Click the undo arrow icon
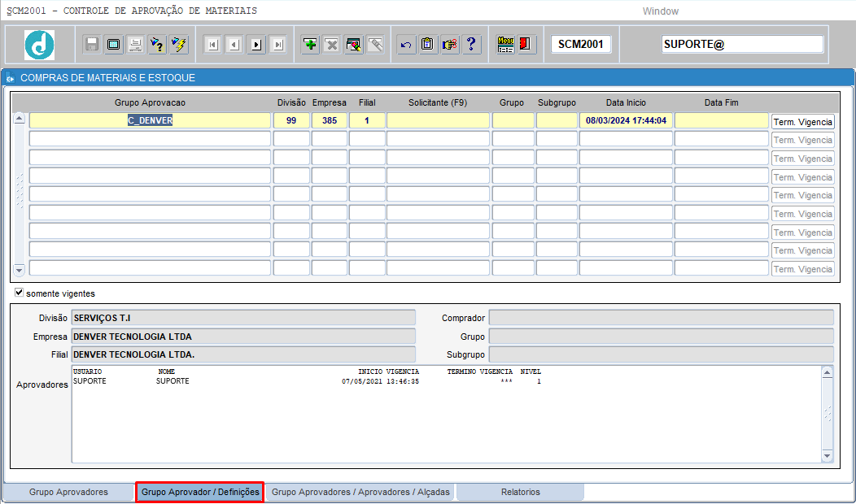856x504 pixels. tap(406, 44)
